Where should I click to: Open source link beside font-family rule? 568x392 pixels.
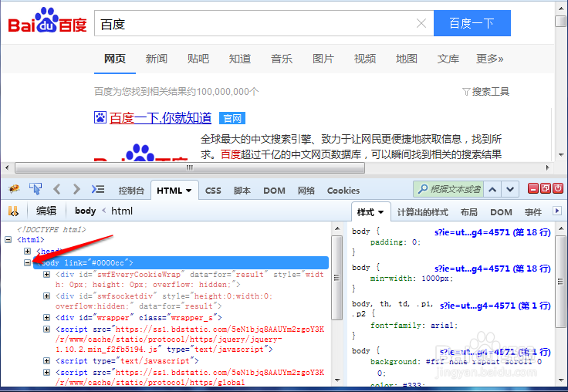tap(495, 306)
